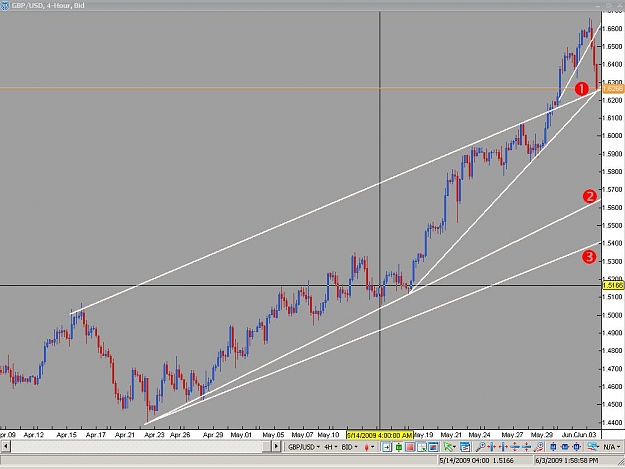The height and width of the screenshot is (469, 625).
Task: Open the green cursor pointer tool dropdown
Action: [x=450, y=447]
